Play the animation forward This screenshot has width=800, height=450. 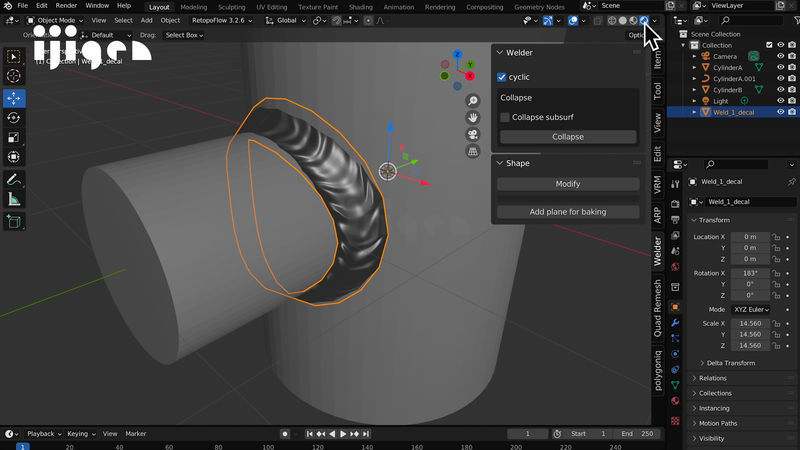pyautogui.click(x=343, y=434)
